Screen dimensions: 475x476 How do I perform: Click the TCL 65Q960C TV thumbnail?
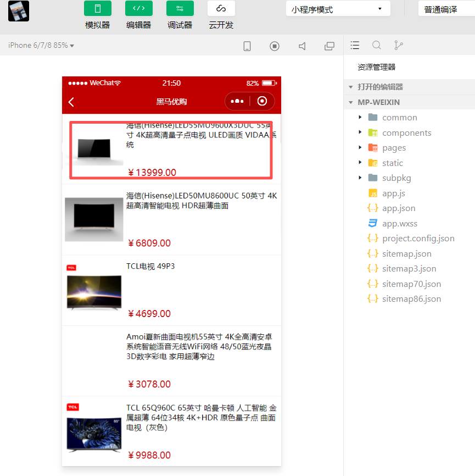tap(94, 428)
